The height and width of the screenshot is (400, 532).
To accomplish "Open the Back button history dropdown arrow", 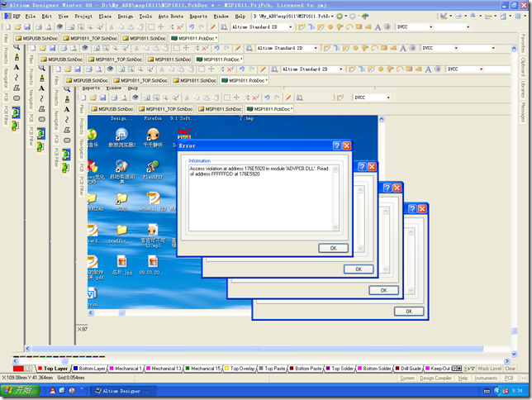I will point(346,17).
